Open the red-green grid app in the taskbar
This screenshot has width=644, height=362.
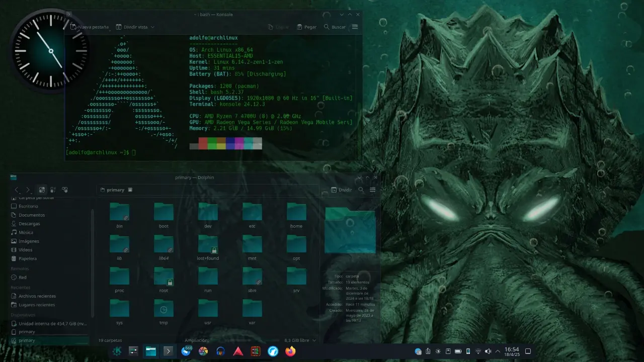point(256,351)
